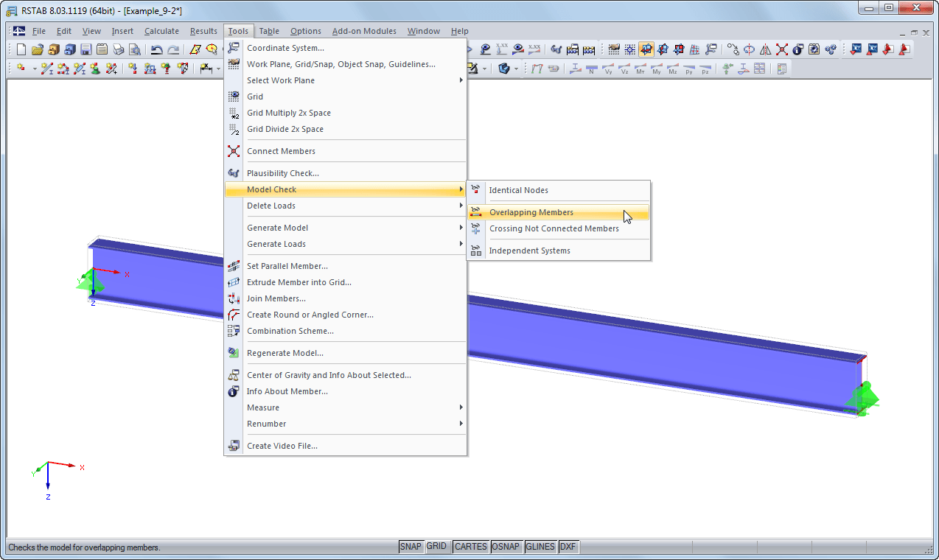Toggle the OSNAP status bar button
Image resolution: width=939 pixels, height=560 pixels.
pyautogui.click(x=506, y=547)
